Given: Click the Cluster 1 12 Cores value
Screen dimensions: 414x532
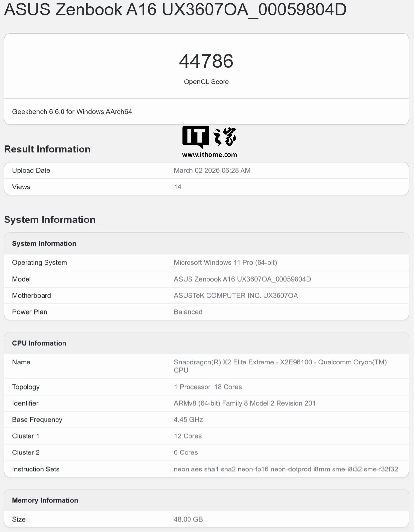Looking at the screenshot, I should [188, 436].
